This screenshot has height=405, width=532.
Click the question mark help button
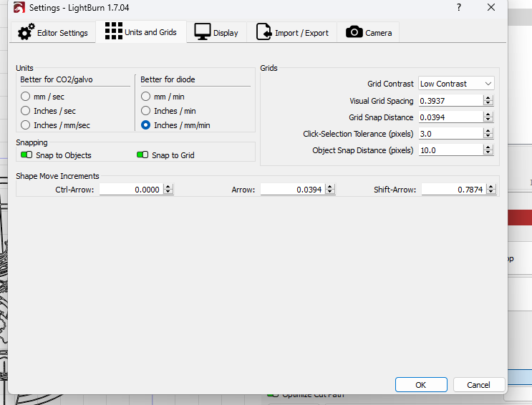coord(459,7)
